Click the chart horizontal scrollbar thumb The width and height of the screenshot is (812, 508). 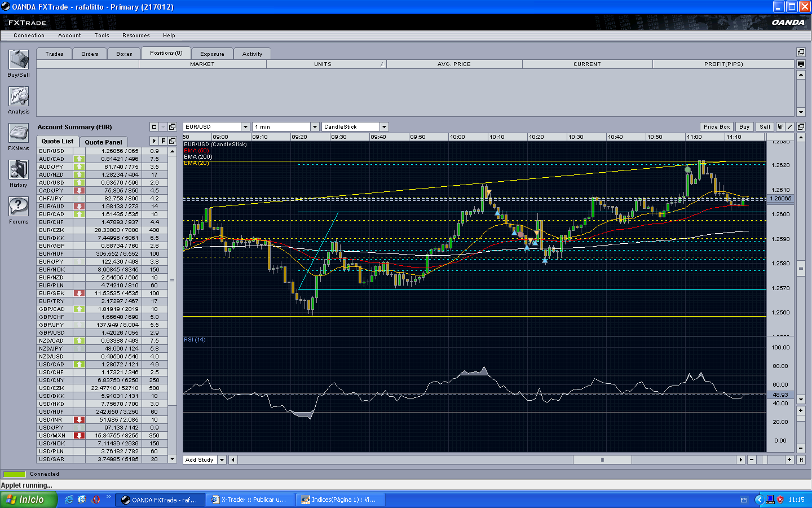tap(602, 460)
